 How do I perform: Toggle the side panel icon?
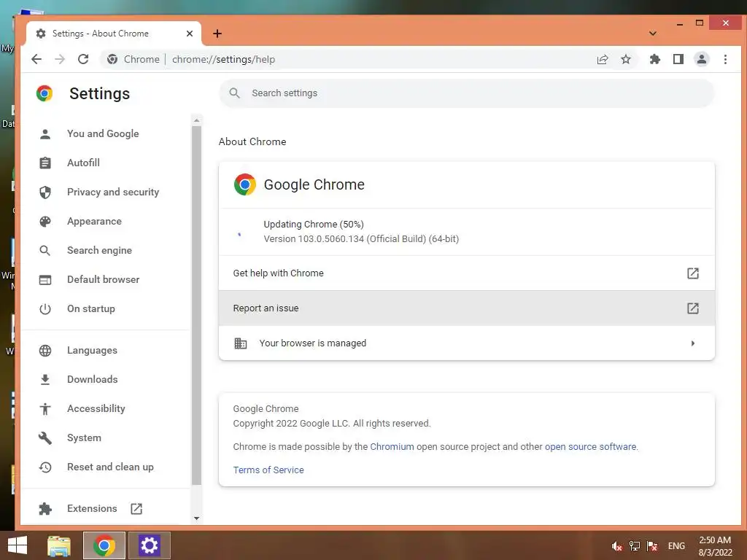[678, 59]
